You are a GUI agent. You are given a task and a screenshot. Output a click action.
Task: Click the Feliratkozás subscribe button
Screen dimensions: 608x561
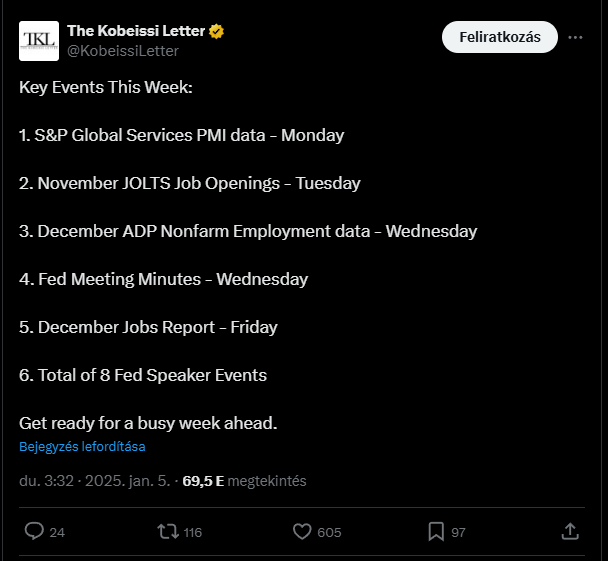(x=500, y=37)
